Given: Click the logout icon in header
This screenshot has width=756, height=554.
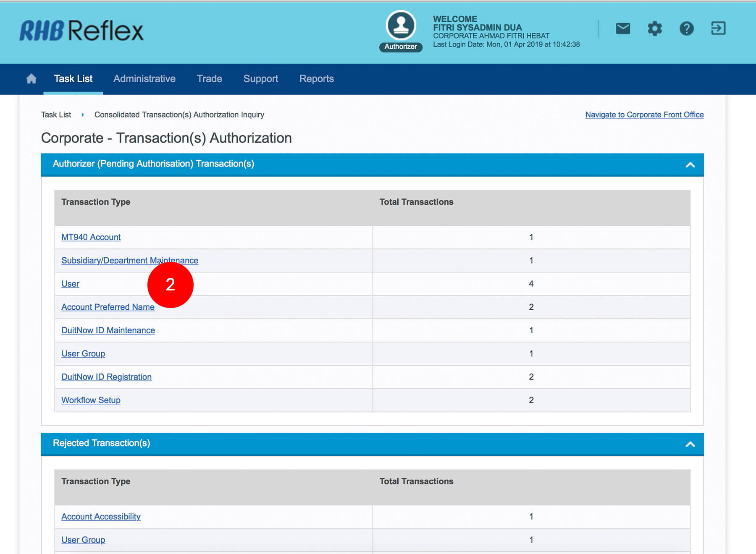Looking at the screenshot, I should point(718,29).
